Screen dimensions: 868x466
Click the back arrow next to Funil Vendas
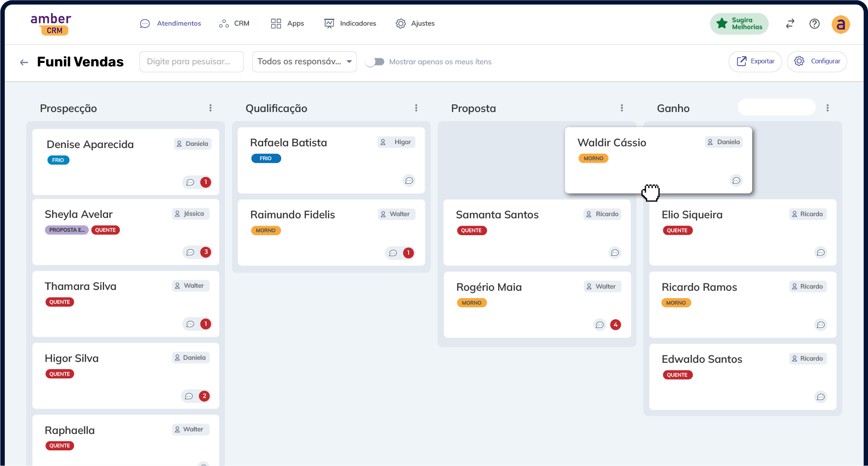(x=24, y=62)
